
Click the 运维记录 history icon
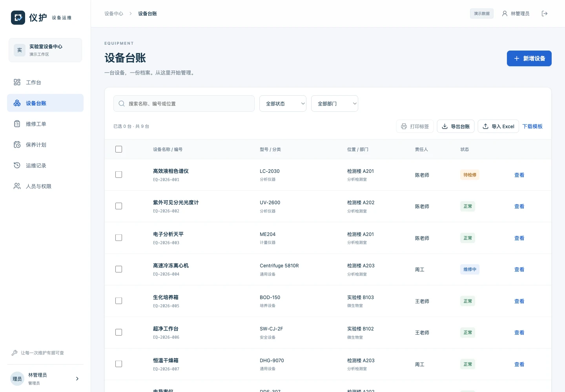pyautogui.click(x=17, y=165)
